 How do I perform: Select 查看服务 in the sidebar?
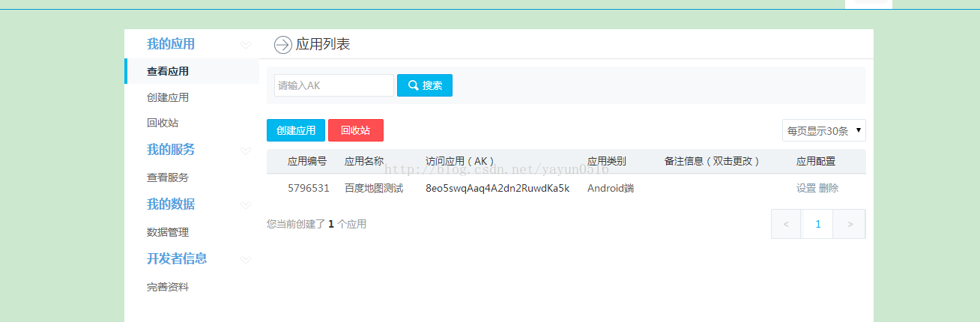coord(168,177)
